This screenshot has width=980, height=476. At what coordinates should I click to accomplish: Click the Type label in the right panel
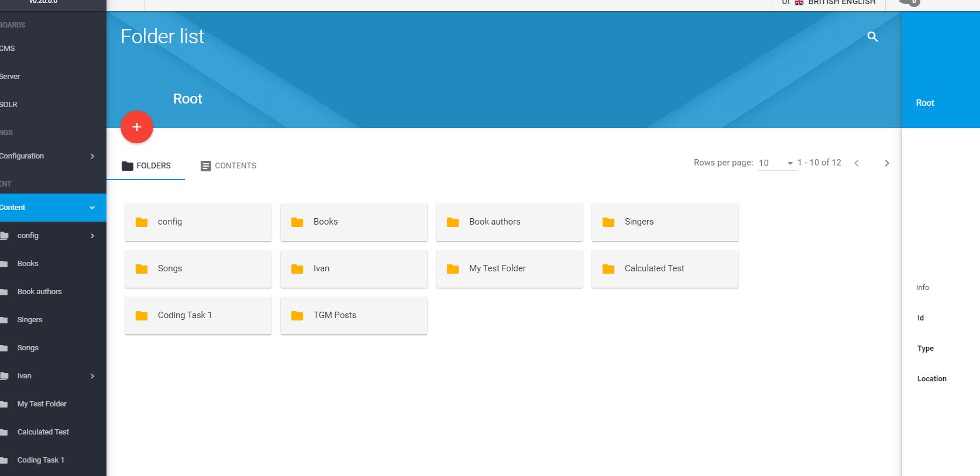[926, 349]
